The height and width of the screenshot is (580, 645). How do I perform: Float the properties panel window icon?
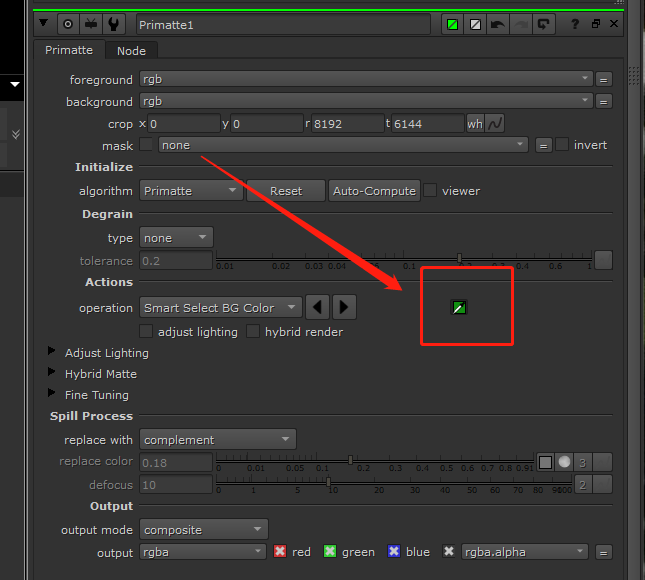click(596, 24)
